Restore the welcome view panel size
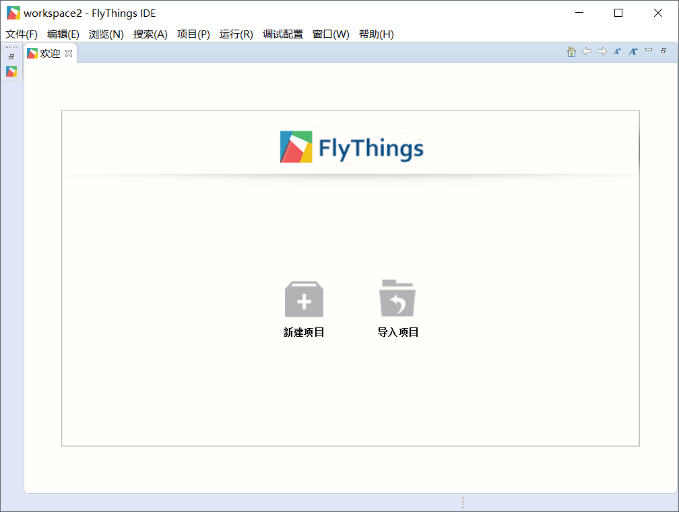Viewport: 679px width, 512px height. pos(663,51)
